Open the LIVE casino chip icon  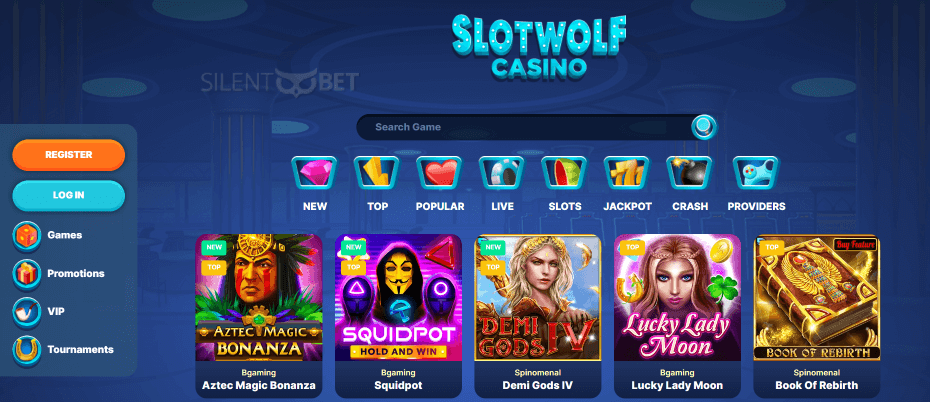pyautogui.click(x=502, y=173)
